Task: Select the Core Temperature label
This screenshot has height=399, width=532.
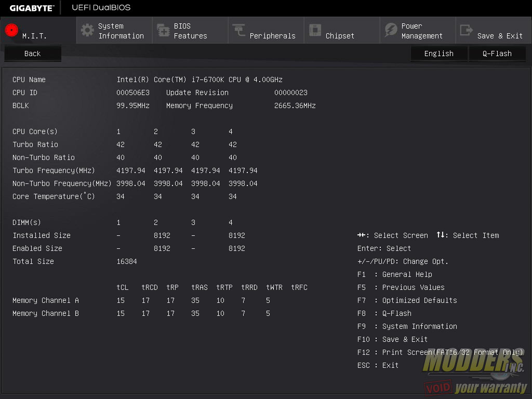Action: [x=54, y=196]
